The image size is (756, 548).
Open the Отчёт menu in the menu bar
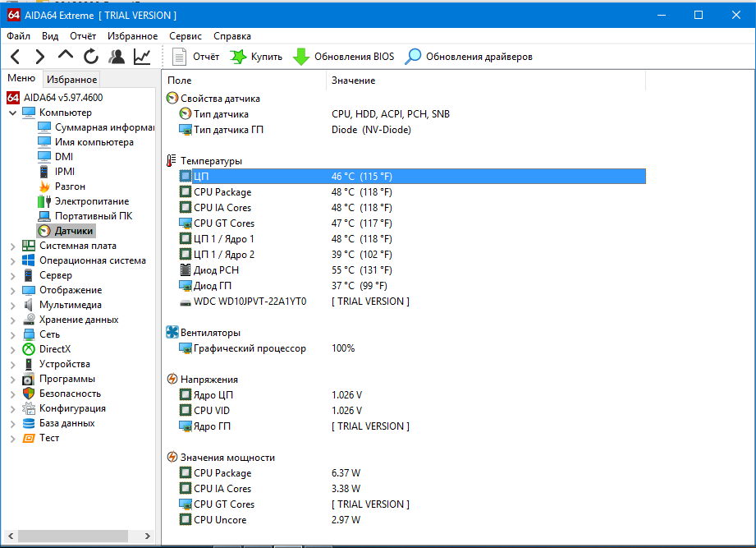pyautogui.click(x=83, y=36)
